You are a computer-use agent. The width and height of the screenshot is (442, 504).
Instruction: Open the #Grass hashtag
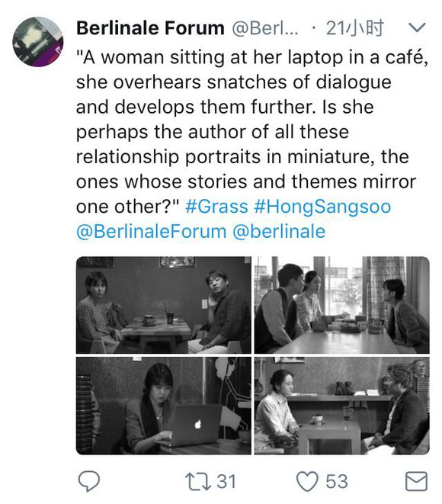click(x=216, y=207)
